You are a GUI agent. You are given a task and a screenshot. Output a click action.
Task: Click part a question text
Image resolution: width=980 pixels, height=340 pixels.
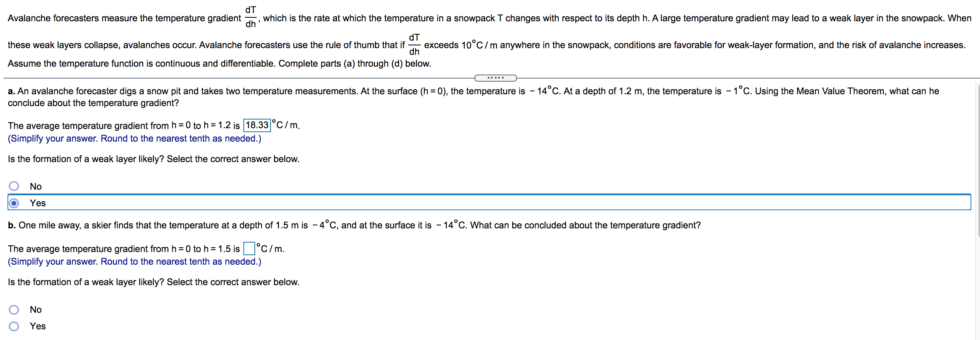(276, 91)
